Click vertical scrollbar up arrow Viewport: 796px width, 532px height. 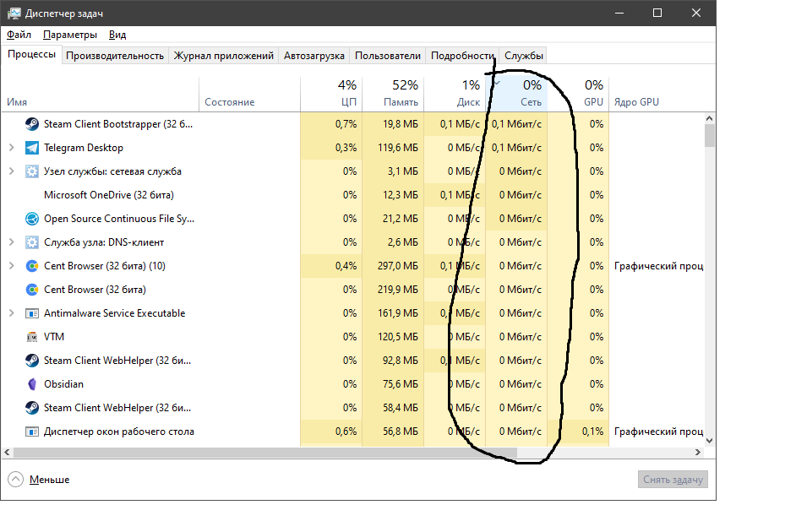tap(710, 118)
